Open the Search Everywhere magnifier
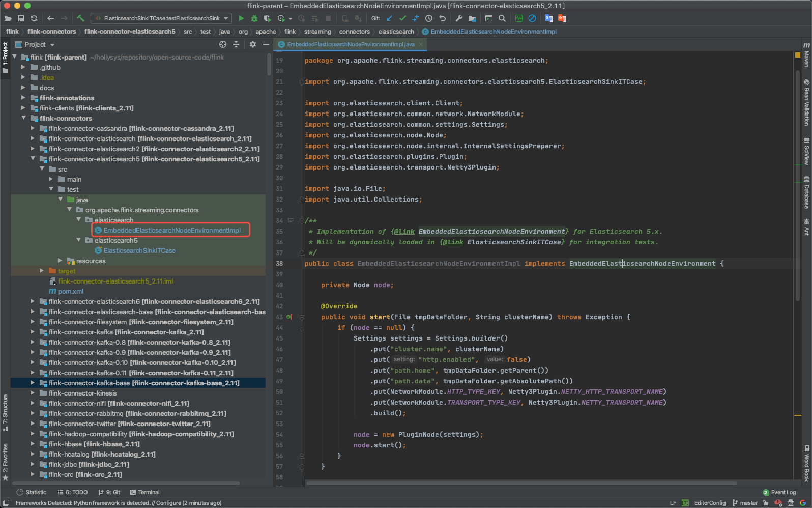The image size is (812, 508). tap(502, 18)
